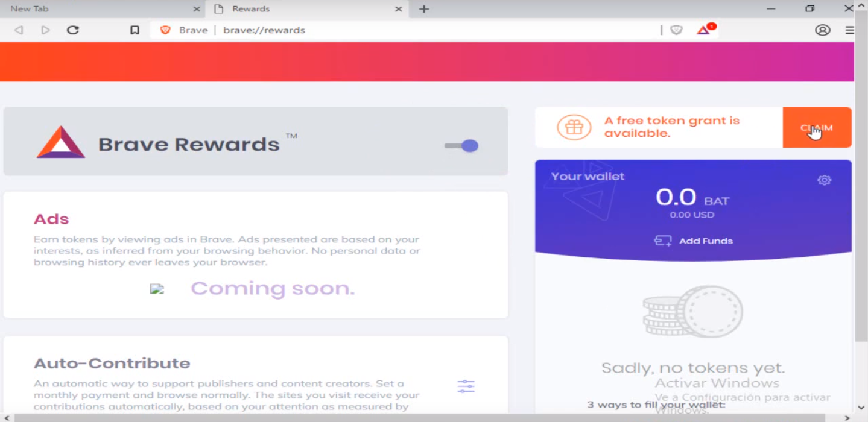Click the BAT logo next to Brave Rewards

(61, 142)
